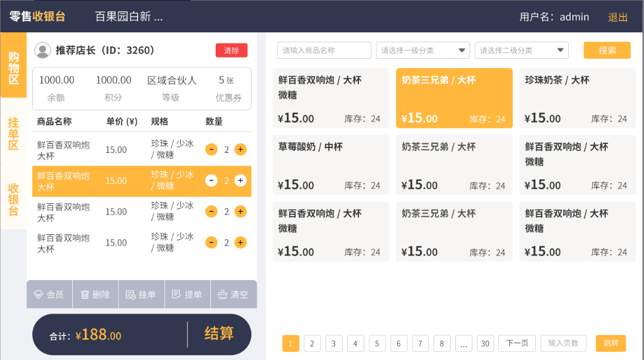Click the 挂单 hold order icon
Screen dimensions: 644x360
pyautogui.click(x=131, y=295)
